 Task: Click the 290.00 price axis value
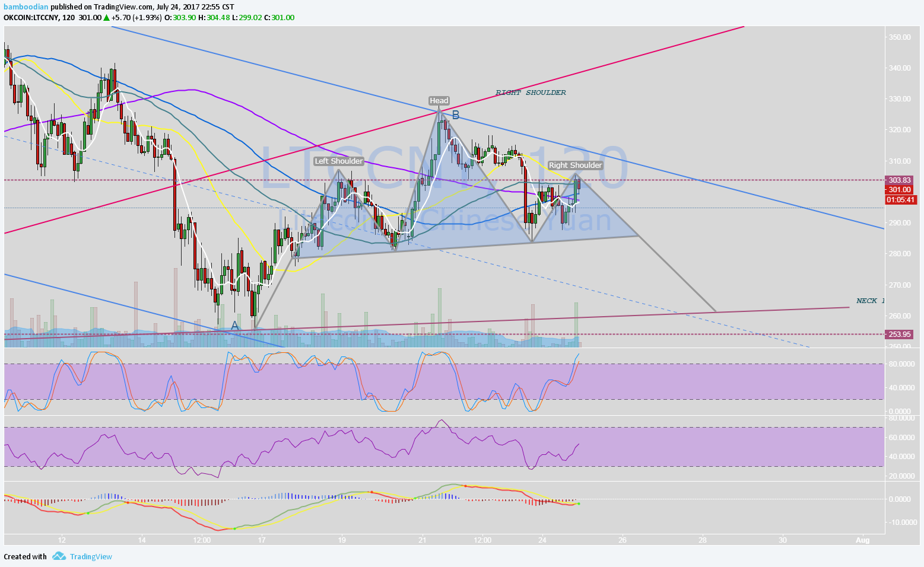(900, 223)
